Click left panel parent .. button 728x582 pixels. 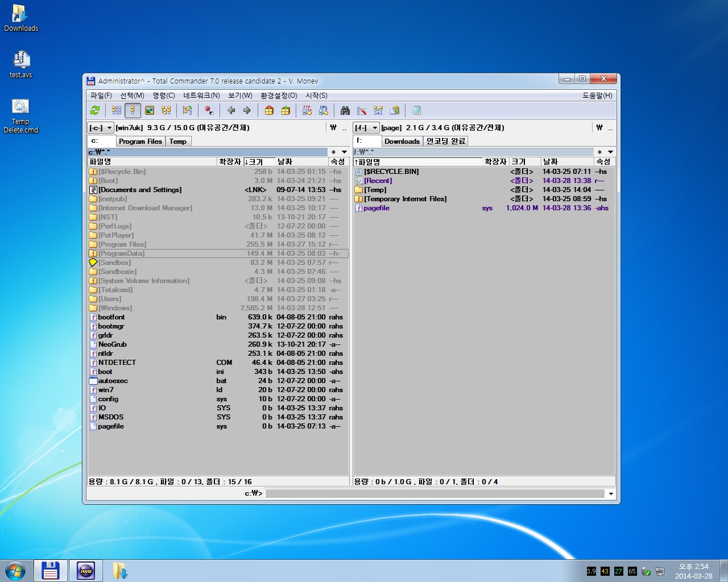(x=344, y=128)
